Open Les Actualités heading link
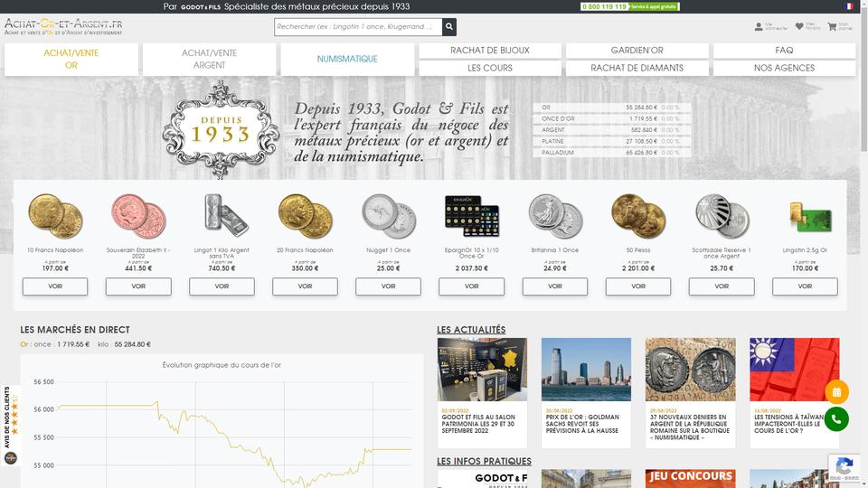This screenshot has width=868, height=488. [471, 330]
